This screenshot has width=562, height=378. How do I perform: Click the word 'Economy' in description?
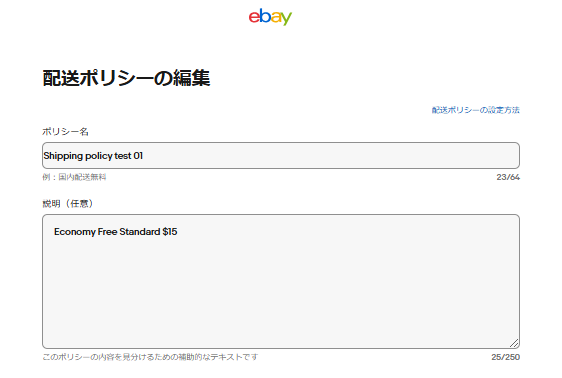click(x=75, y=232)
